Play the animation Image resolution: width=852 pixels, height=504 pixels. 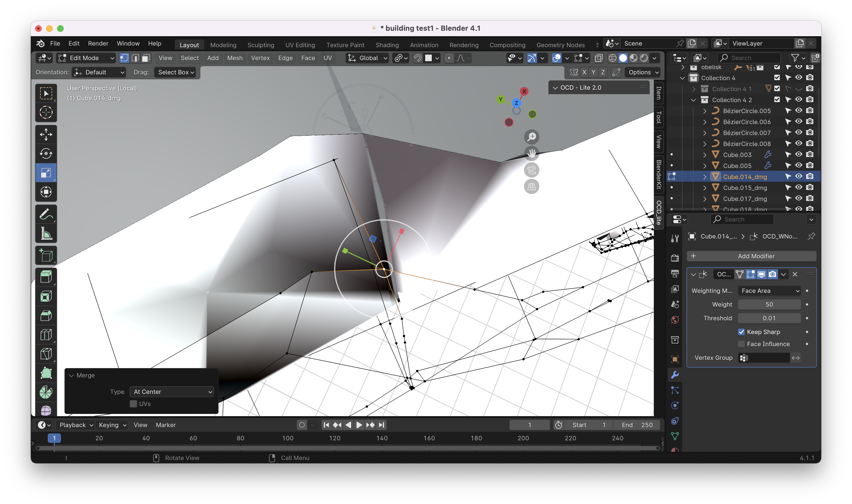359,425
